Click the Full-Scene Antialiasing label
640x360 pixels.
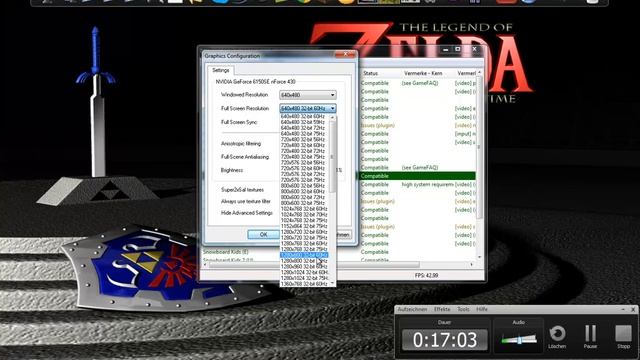pos(245,157)
